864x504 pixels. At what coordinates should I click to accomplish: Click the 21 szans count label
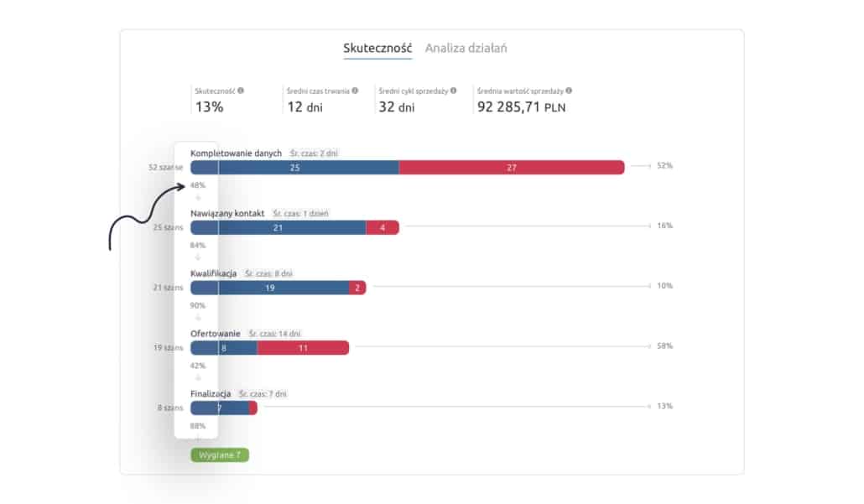[x=168, y=287]
